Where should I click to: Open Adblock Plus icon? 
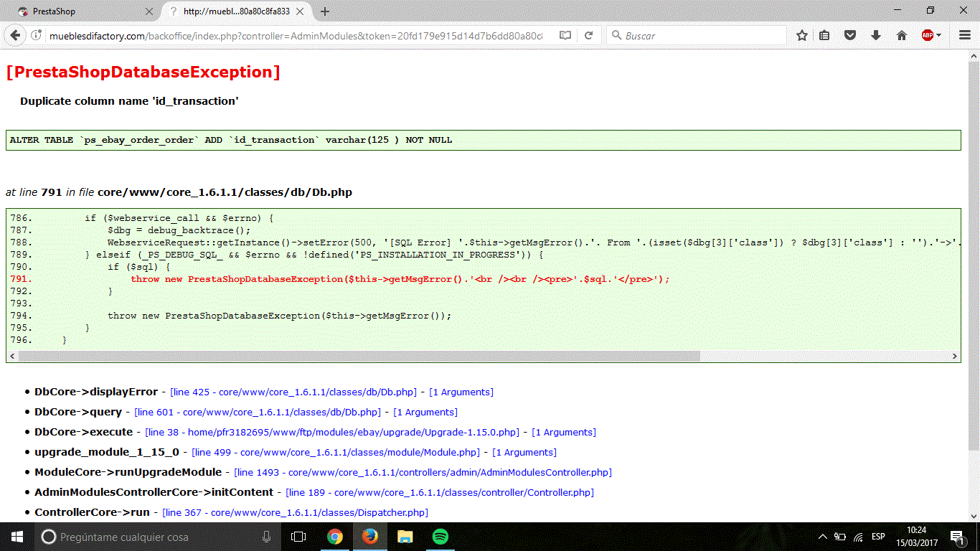pos(928,35)
